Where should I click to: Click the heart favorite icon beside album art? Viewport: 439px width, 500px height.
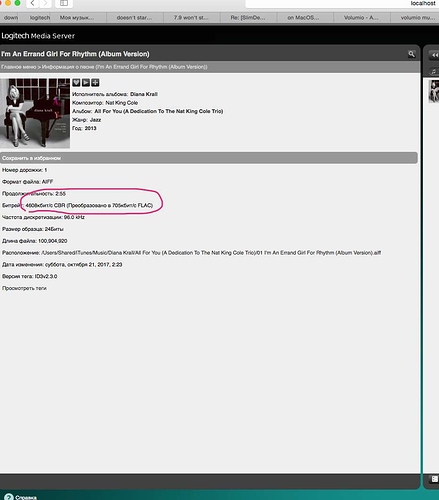pyautogui.click(x=76, y=83)
